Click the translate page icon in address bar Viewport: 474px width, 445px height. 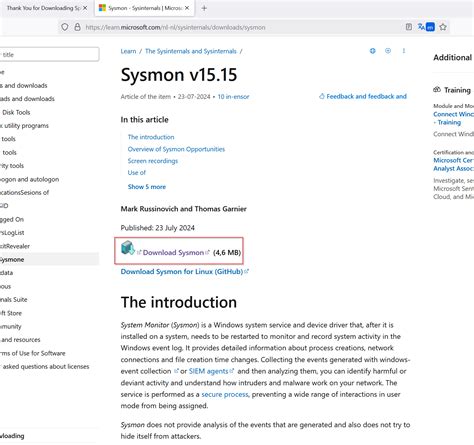coord(426,27)
